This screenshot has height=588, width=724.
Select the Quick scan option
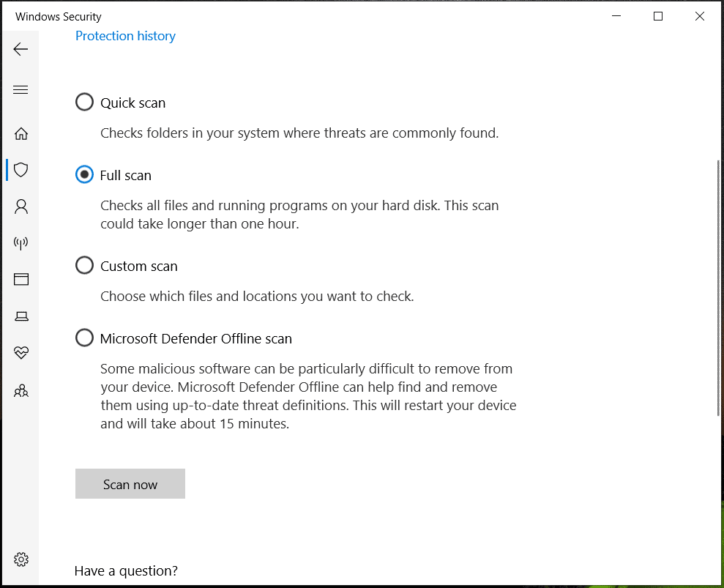pos(84,102)
